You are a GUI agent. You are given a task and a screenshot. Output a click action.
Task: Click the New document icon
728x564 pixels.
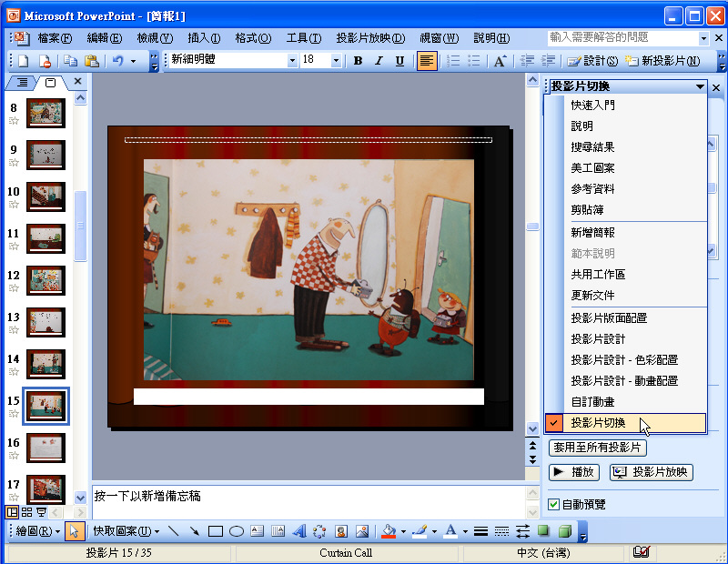point(24,61)
